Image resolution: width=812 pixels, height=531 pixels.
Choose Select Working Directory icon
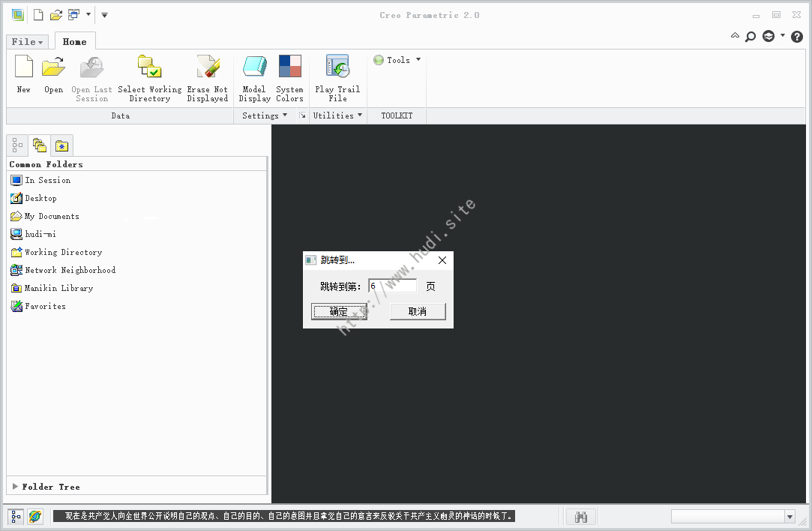pyautogui.click(x=150, y=67)
